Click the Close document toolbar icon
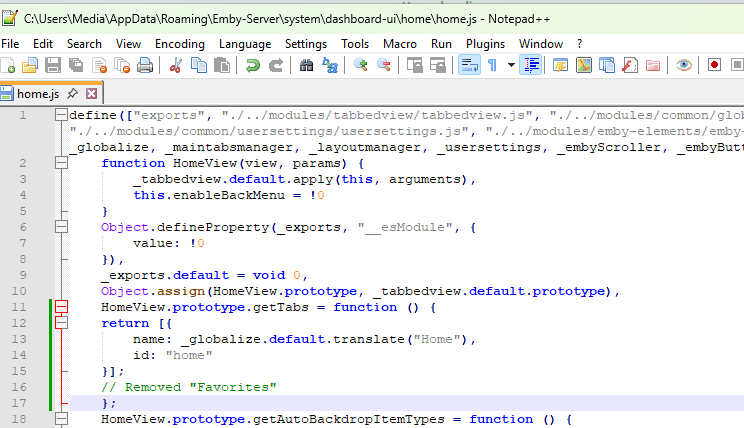Screen dimensions: 744x428 pyautogui.click(x=99, y=65)
